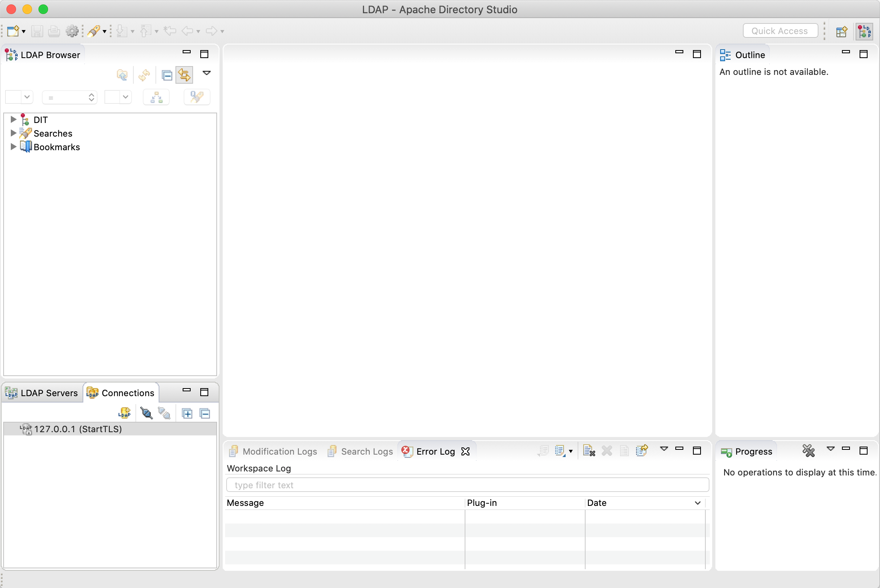Open the LDAP Browser view menu arrow
The height and width of the screenshot is (588, 880).
(x=207, y=73)
